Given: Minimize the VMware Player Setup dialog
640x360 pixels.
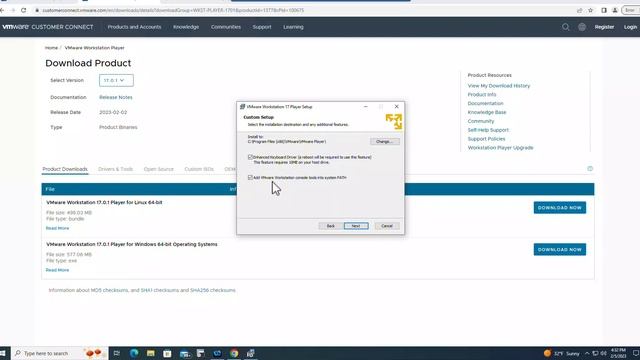Looking at the screenshot, I should click(x=366, y=107).
